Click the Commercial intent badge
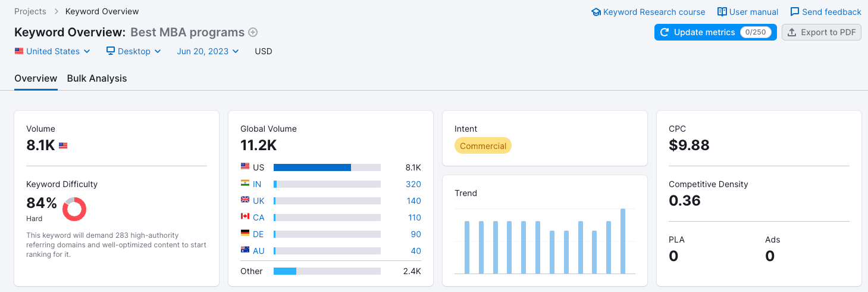Viewport: 868px width, 292px height. 483,146
